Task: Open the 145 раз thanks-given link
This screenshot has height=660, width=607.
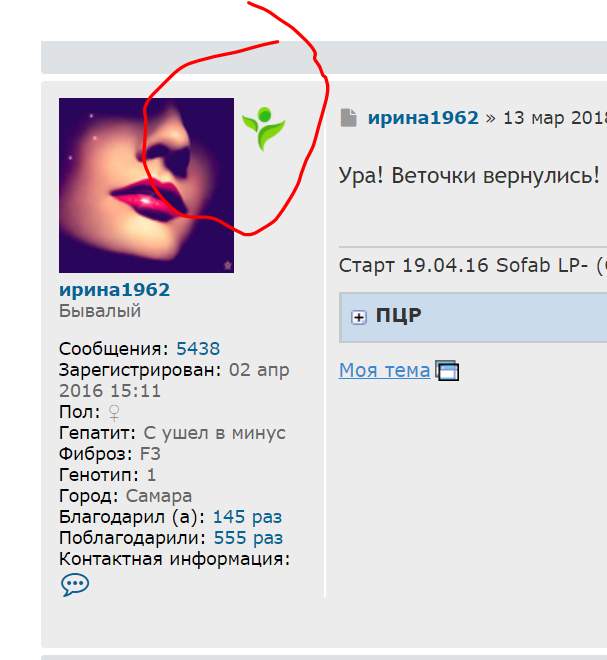Action: click(x=247, y=517)
